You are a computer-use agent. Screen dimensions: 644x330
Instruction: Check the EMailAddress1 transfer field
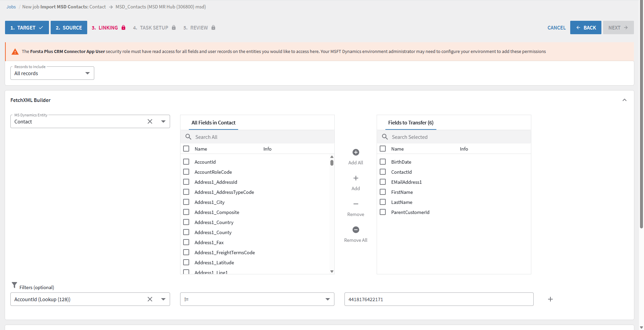point(383,182)
